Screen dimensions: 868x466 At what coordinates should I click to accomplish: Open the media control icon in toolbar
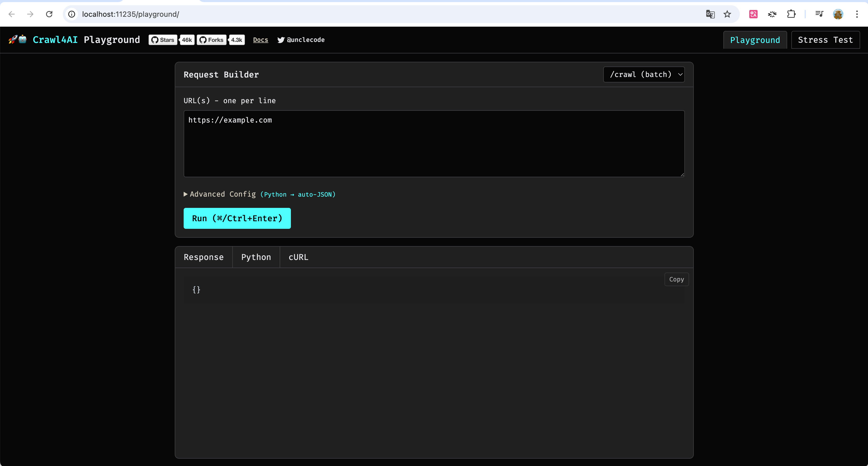coord(819,14)
